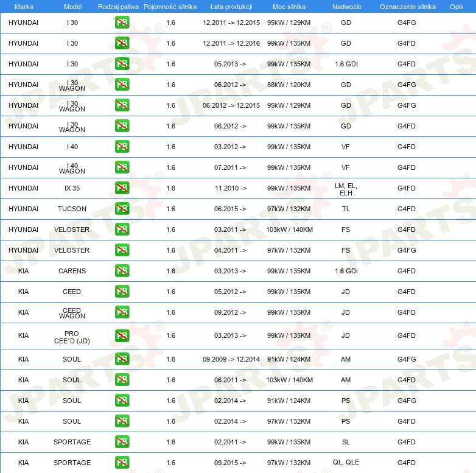476x473 pixels.
Task: Click fuel icon in KIA CEED 05.2012 row
Action: pos(122,292)
